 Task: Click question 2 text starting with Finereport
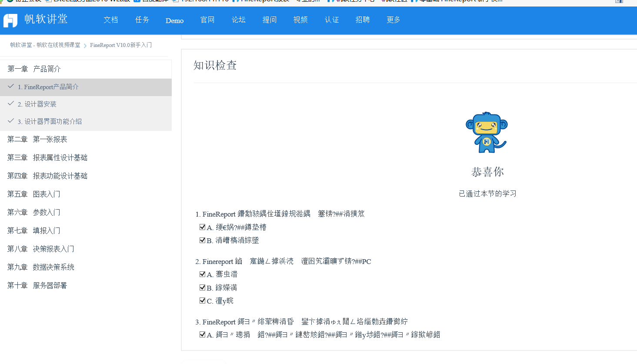pyautogui.click(x=283, y=261)
